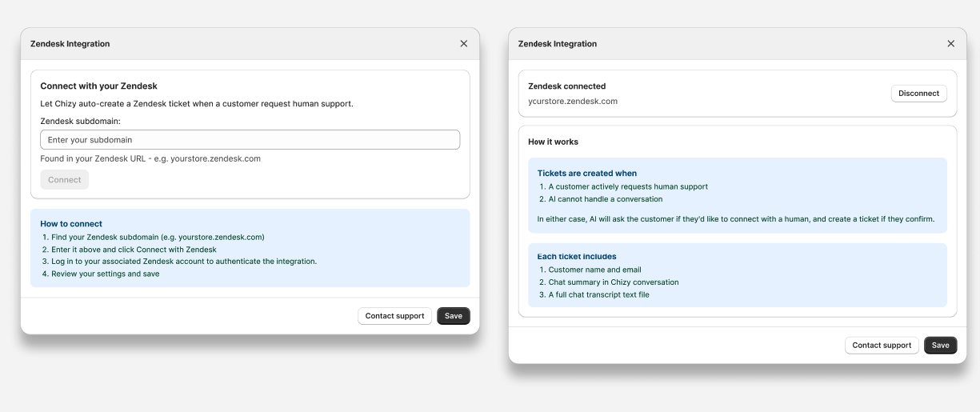Close the left Zendesk Integration dialog

point(464,44)
